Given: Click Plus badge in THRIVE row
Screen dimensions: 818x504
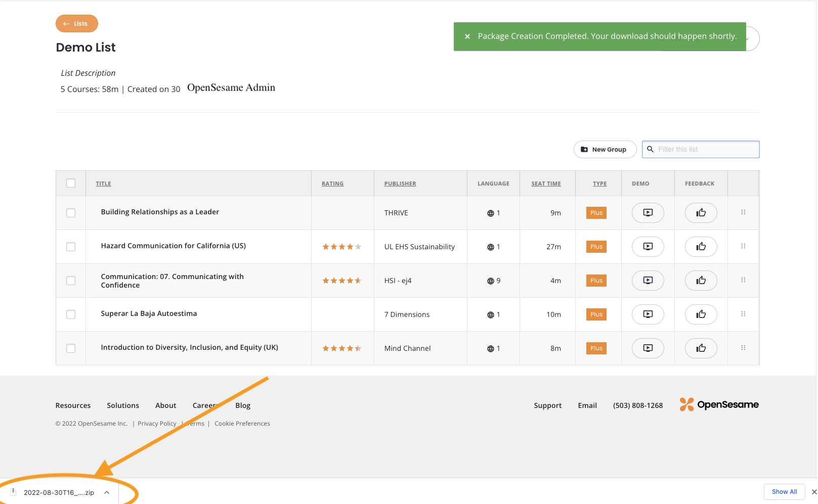Looking at the screenshot, I should [x=596, y=213].
